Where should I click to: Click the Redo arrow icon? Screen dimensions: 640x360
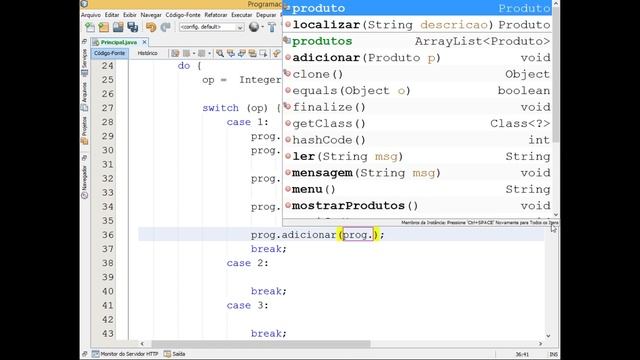tap(165, 27)
